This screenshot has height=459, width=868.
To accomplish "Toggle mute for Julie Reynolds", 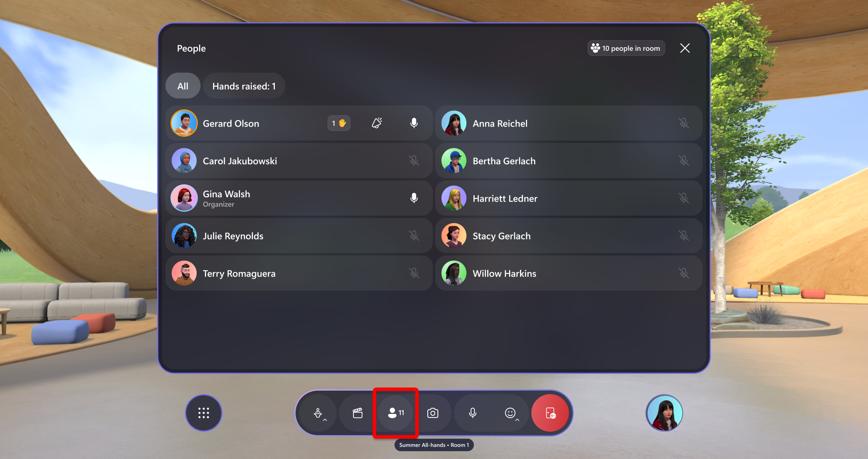I will (414, 236).
